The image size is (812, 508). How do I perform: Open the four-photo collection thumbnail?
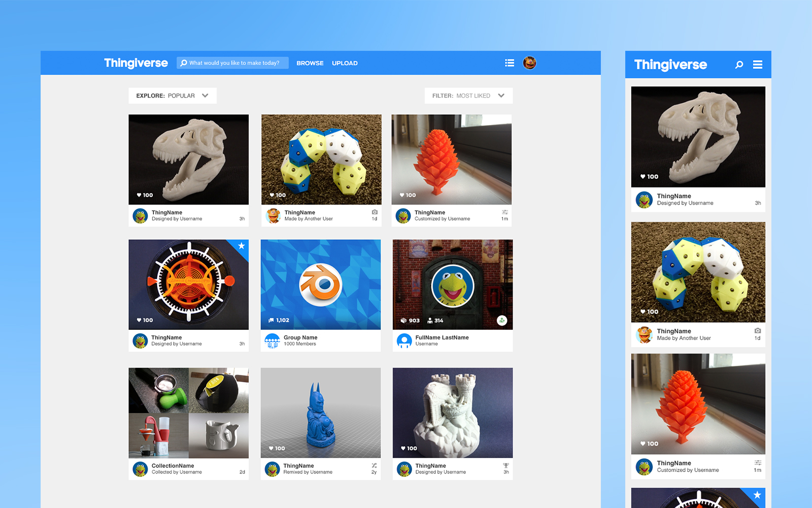pos(189,413)
